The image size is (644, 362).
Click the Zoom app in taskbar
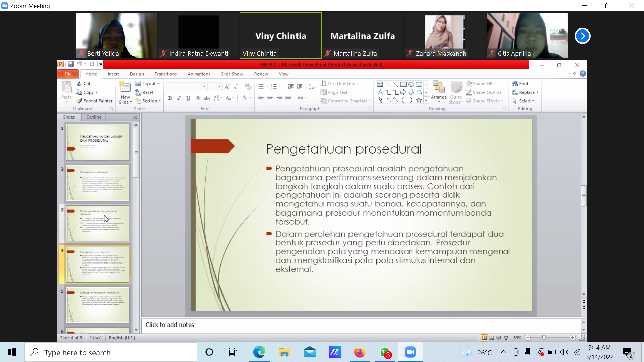pos(410,352)
